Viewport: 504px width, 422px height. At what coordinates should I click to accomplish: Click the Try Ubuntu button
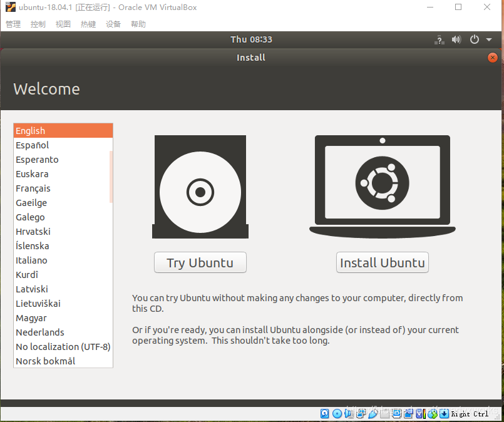click(200, 262)
